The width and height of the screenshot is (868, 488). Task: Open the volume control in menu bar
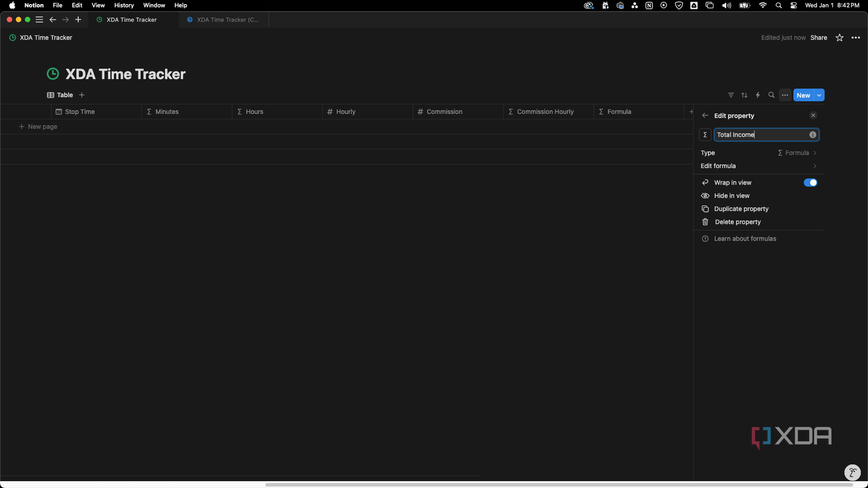click(x=726, y=5)
